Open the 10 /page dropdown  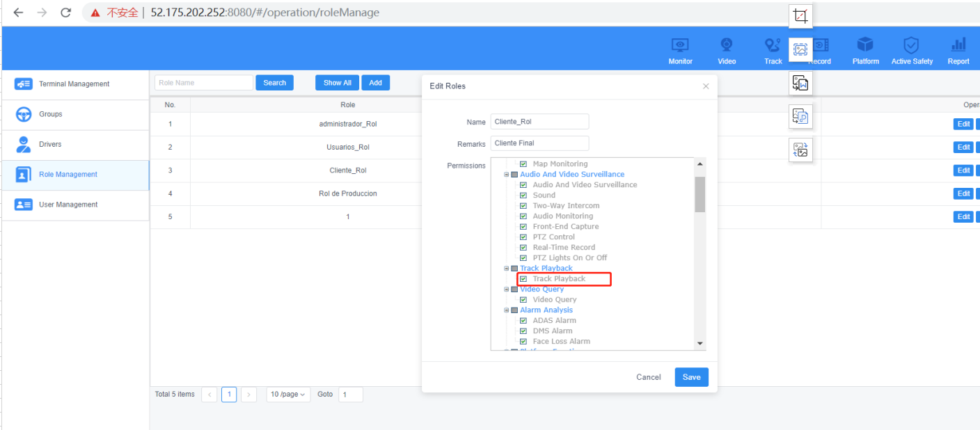(x=287, y=395)
